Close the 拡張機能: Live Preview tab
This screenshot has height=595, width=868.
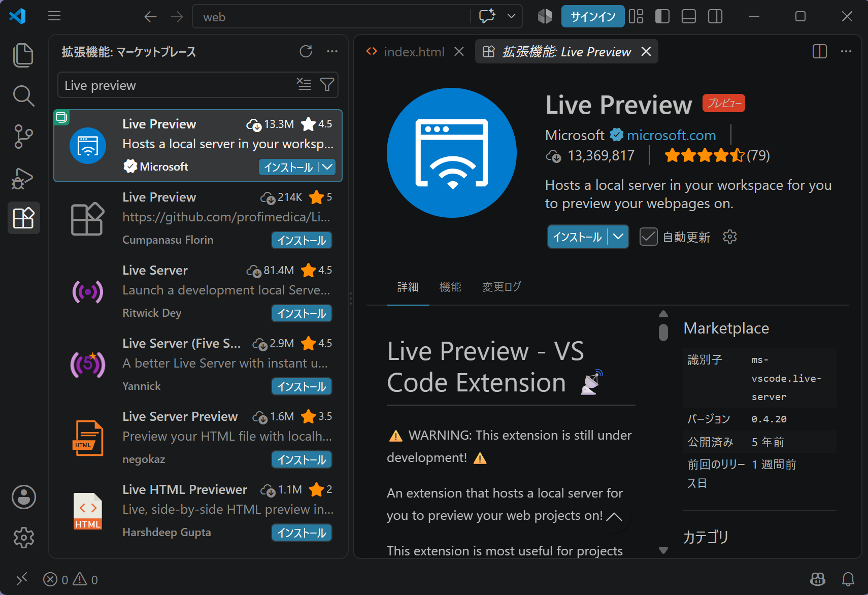point(646,51)
